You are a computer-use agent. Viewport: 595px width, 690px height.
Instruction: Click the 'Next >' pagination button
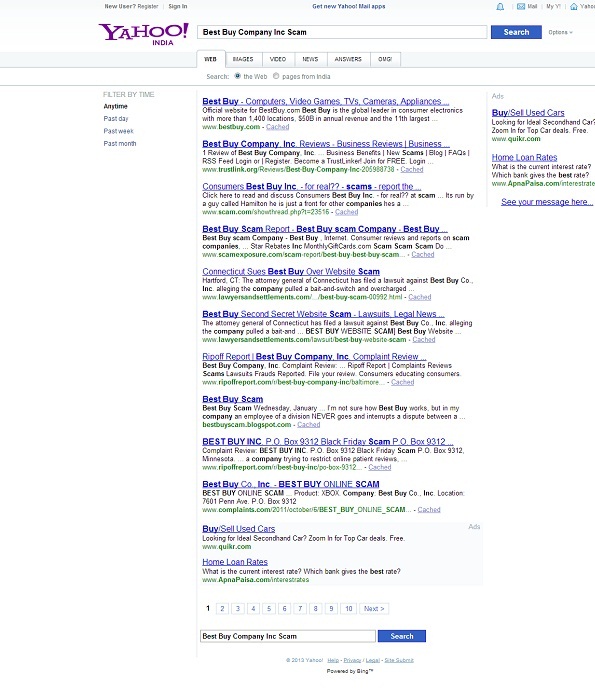coord(374,609)
